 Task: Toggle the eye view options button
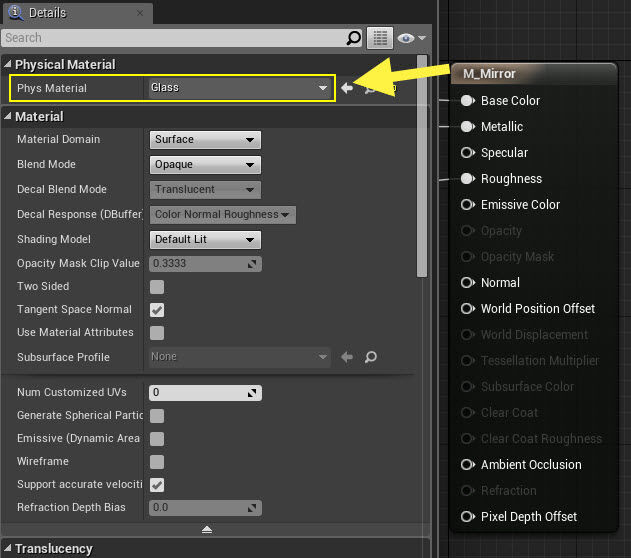tap(410, 38)
